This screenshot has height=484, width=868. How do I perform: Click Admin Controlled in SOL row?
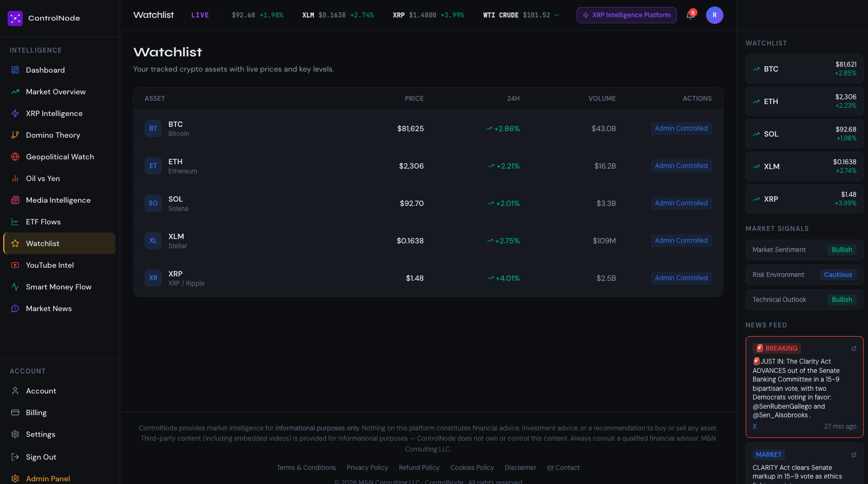tap(681, 203)
